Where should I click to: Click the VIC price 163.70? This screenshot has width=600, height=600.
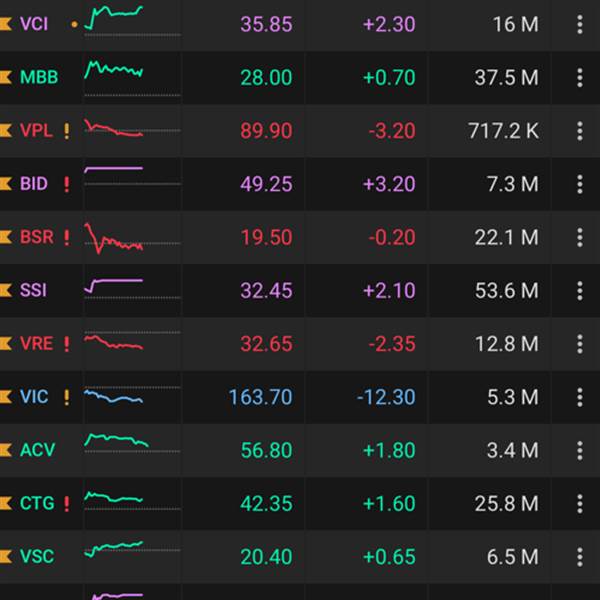coord(260,397)
